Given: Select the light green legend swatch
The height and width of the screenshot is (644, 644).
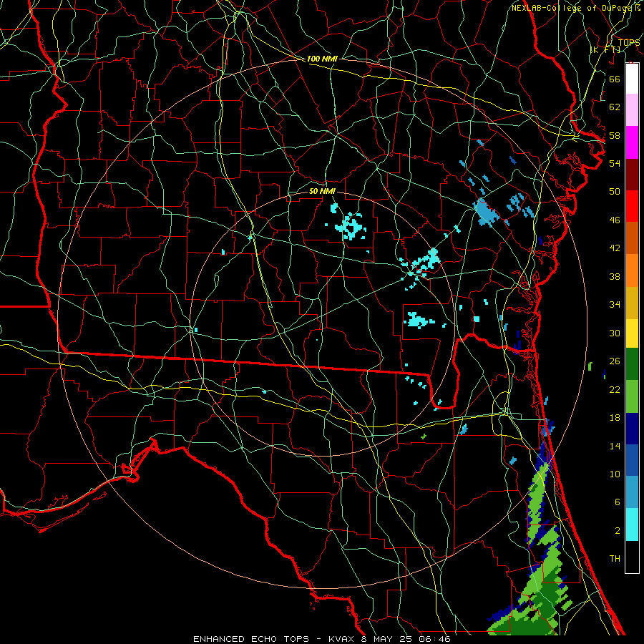Looking at the screenshot, I should pos(632,396).
